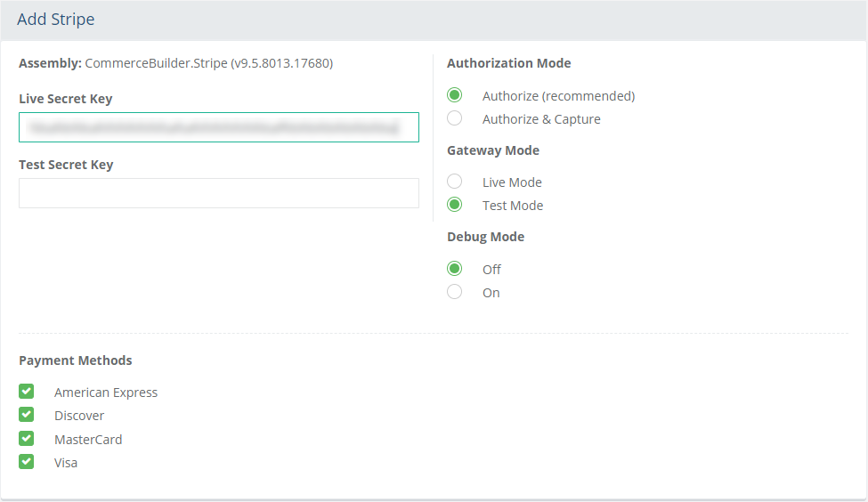
Task: Toggle American Express checkbox
Action: click(x=26, y=392)
